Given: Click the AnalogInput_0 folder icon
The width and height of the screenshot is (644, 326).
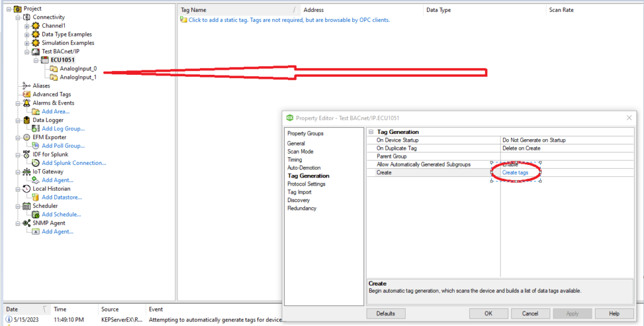Looking at the screenshot, I should click(54, 69).
